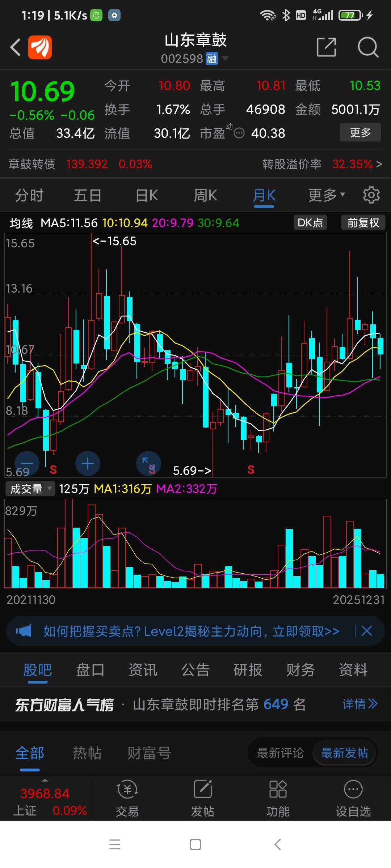Select the 财富号 filter
The image size is (391, 868).
(149, 753)
